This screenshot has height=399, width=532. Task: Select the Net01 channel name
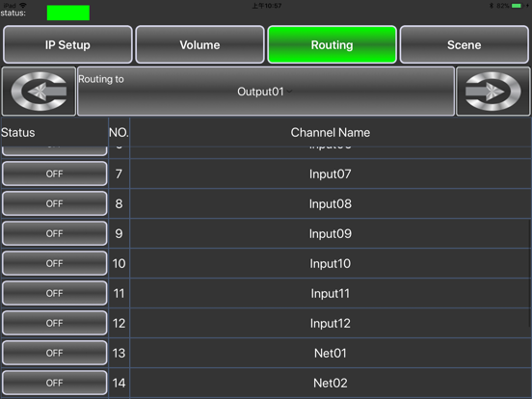331,353
